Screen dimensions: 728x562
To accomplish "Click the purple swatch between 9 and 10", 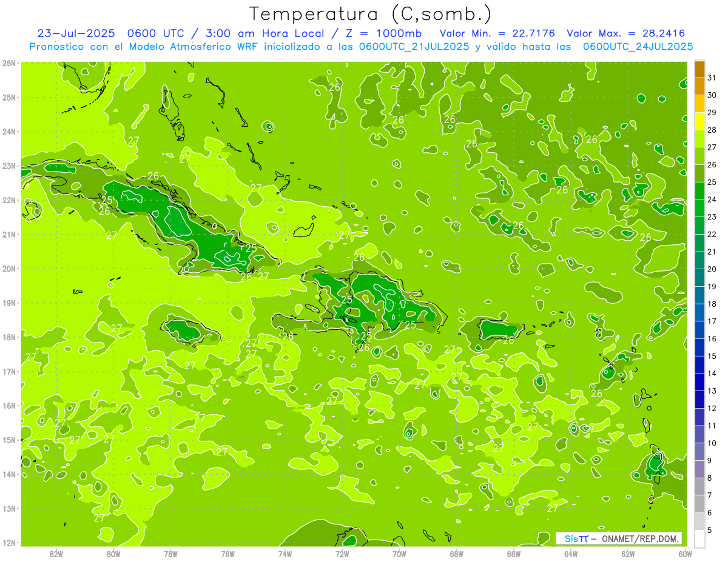I will coord(699,452).
